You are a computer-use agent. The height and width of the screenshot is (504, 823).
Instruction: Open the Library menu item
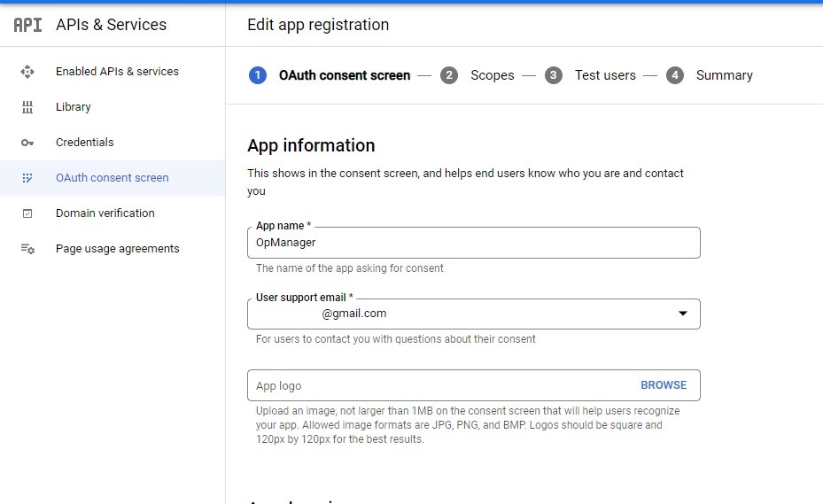[x=74, y=107]
